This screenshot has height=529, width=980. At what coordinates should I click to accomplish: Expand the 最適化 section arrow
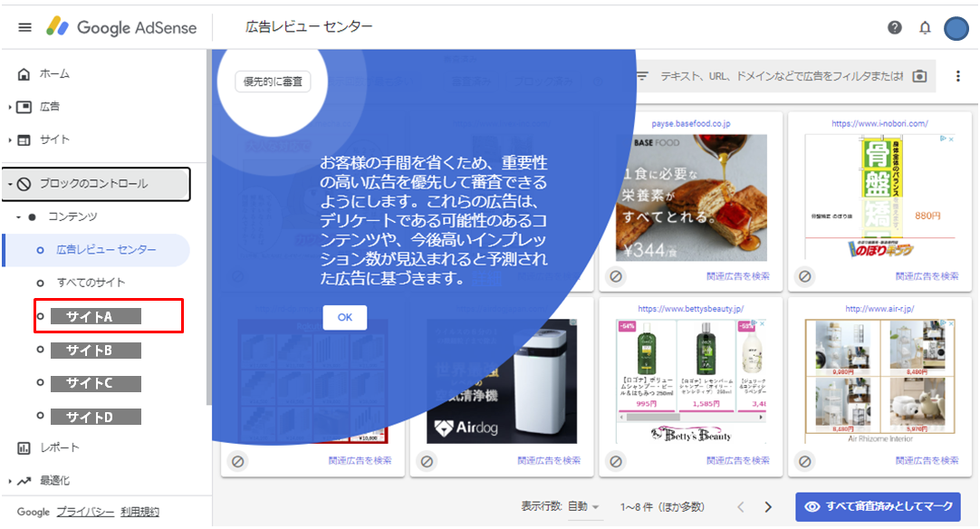10,481
